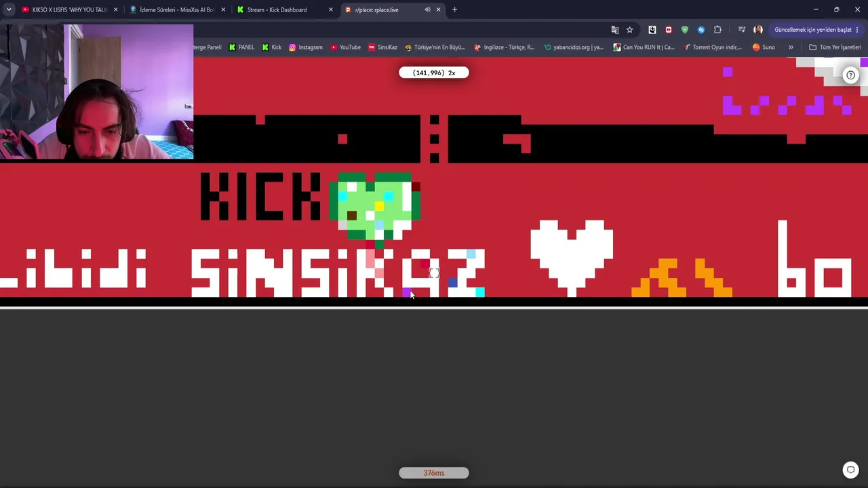Open the Instagram bookmark
This screenshot has height=488, width=868.
pyautogui.click(x=306, y=47)
